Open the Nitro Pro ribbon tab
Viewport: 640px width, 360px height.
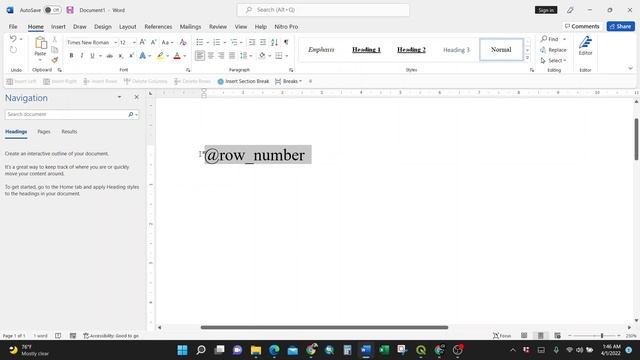point(286,27)
